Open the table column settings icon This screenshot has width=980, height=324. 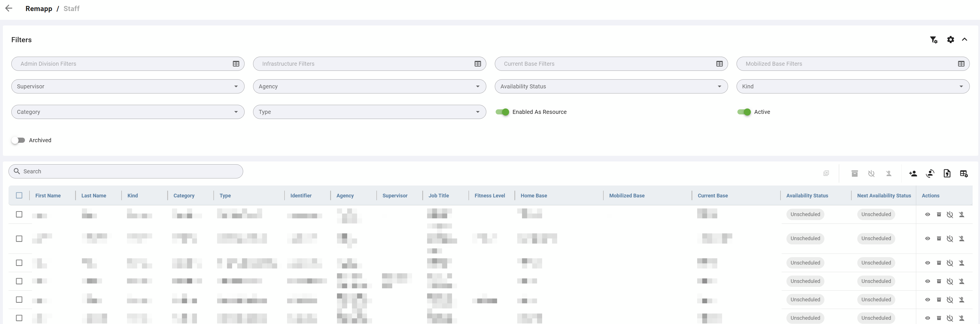tap(964, 173)
